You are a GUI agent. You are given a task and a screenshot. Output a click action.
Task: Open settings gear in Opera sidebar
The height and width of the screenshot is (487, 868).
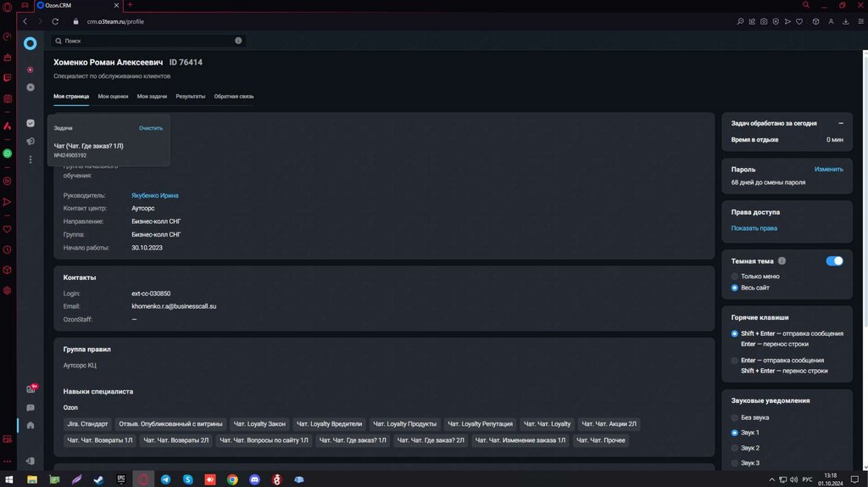tap(7, 291)
